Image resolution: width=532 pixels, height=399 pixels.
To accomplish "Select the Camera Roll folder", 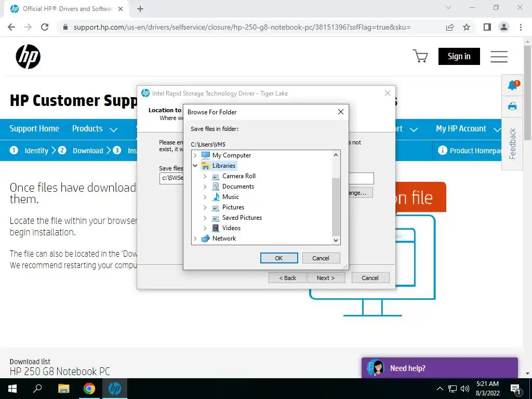I will pos(239,176).
